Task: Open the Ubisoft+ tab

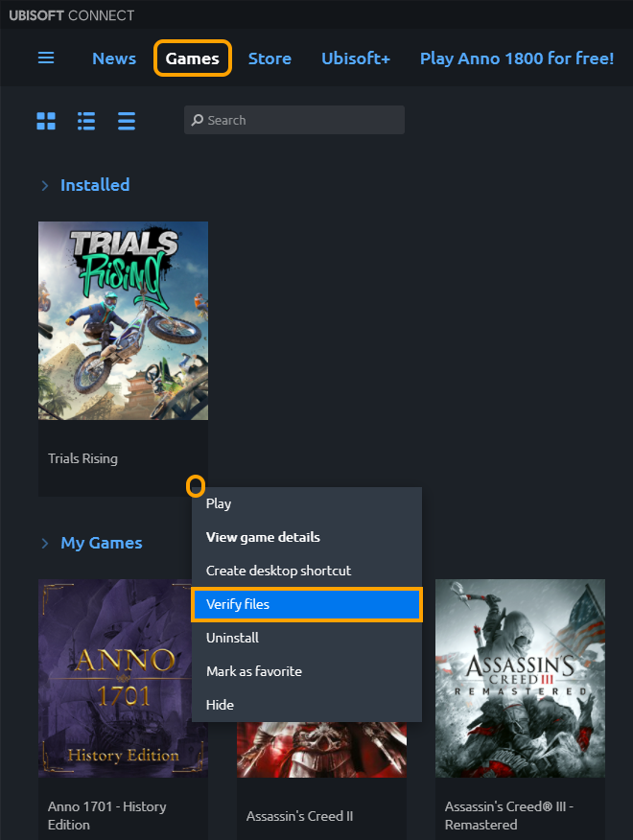Action: 356,58
